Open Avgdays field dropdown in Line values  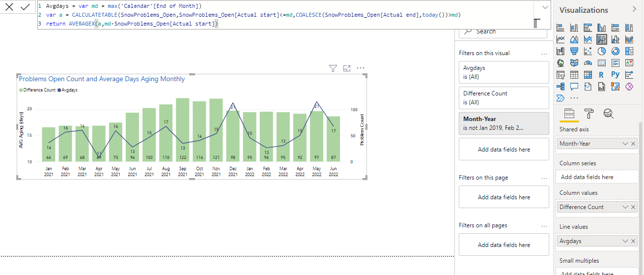[625, 241]
